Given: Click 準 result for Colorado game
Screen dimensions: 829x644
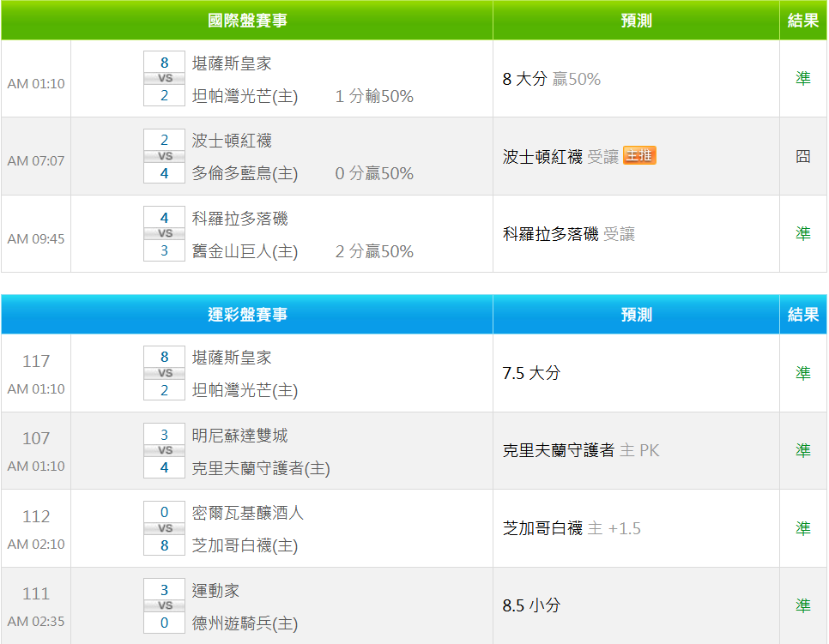Looking at the screenshot, I should click(803, 233).
